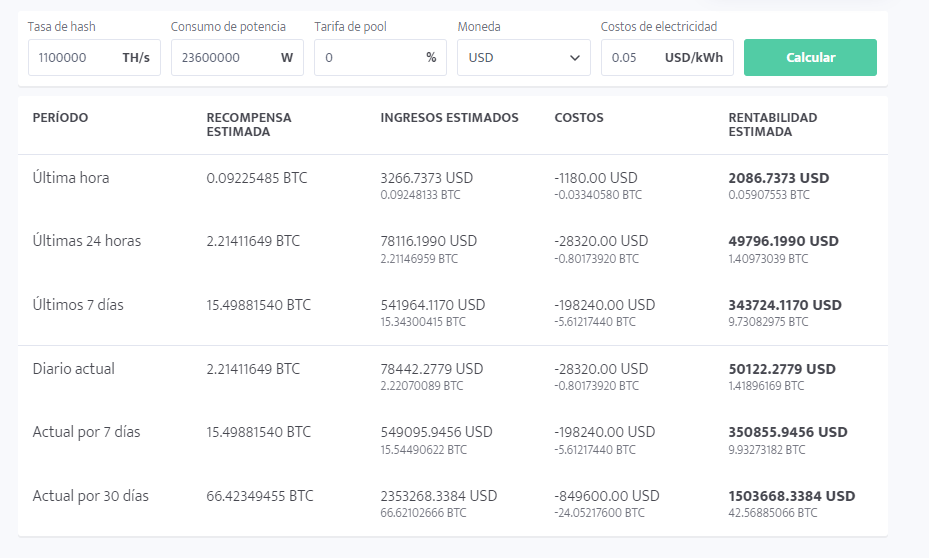The image size is (929, 558).
Task: Select the INGRESOS ESTIMADOS column header
Action: coord(449,118)
